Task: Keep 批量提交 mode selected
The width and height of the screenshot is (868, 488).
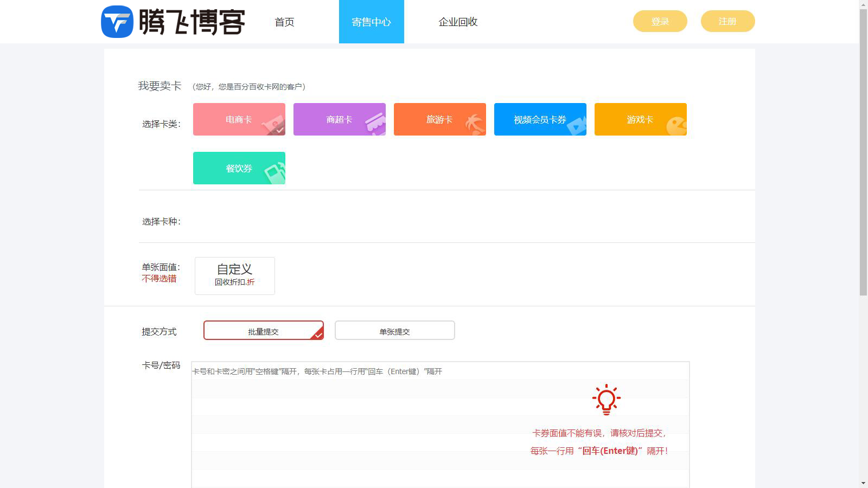Action: (263, 331)
